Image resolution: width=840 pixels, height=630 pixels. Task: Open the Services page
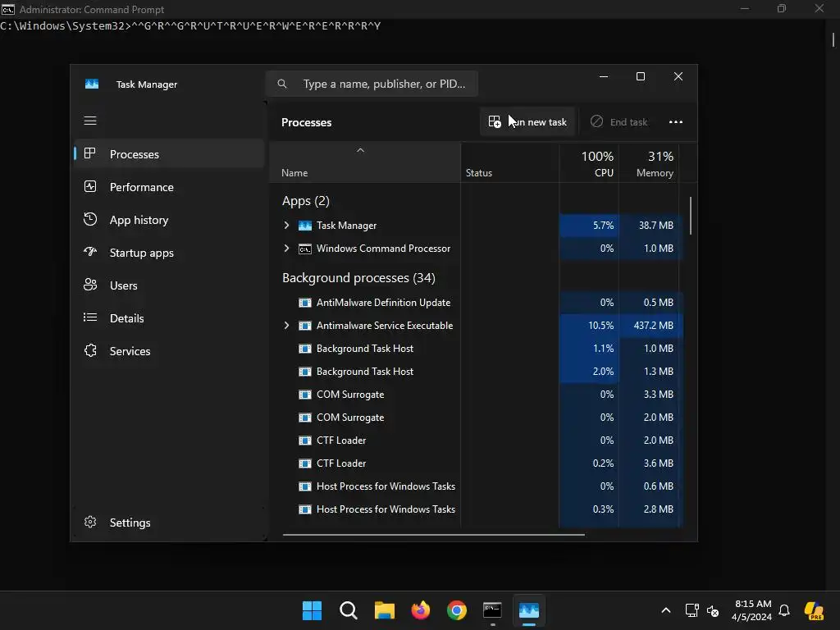click(169, 351)
